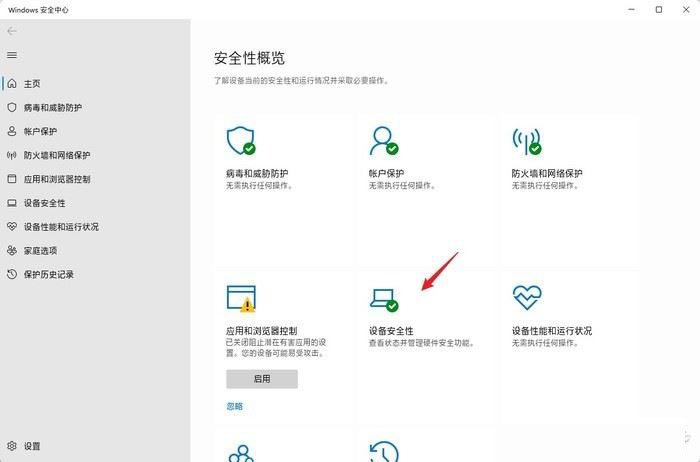Open the large laptop icon in the 设备安全性 card
The image size is (700, 462).
[x=384, y=300]
